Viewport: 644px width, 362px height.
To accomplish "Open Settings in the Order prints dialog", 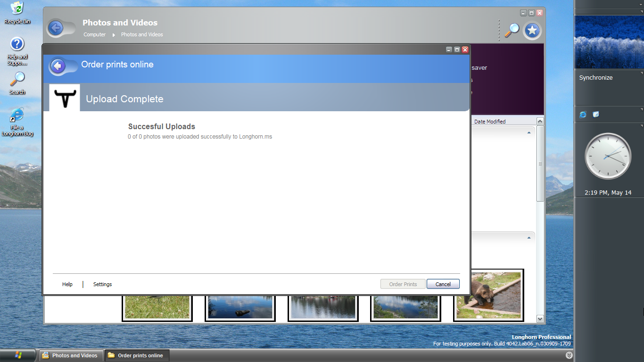I will click(x=102, y=284).
